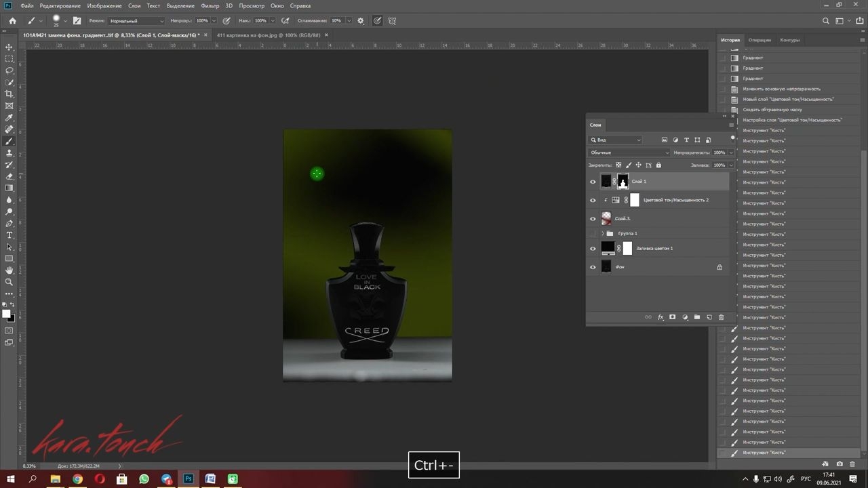Create a new layer group
868x488 pixels.
pos(697,317)
